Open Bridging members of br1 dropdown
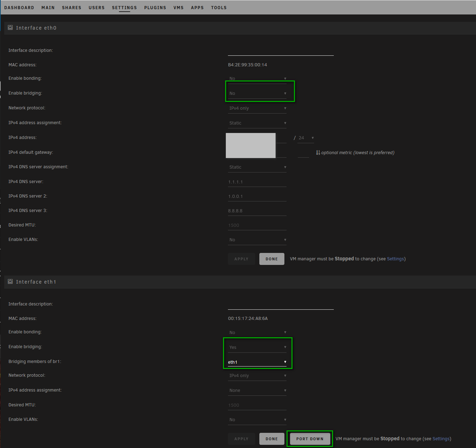The width and height of the screenshot is (476, 448). (x=257, y=362)
